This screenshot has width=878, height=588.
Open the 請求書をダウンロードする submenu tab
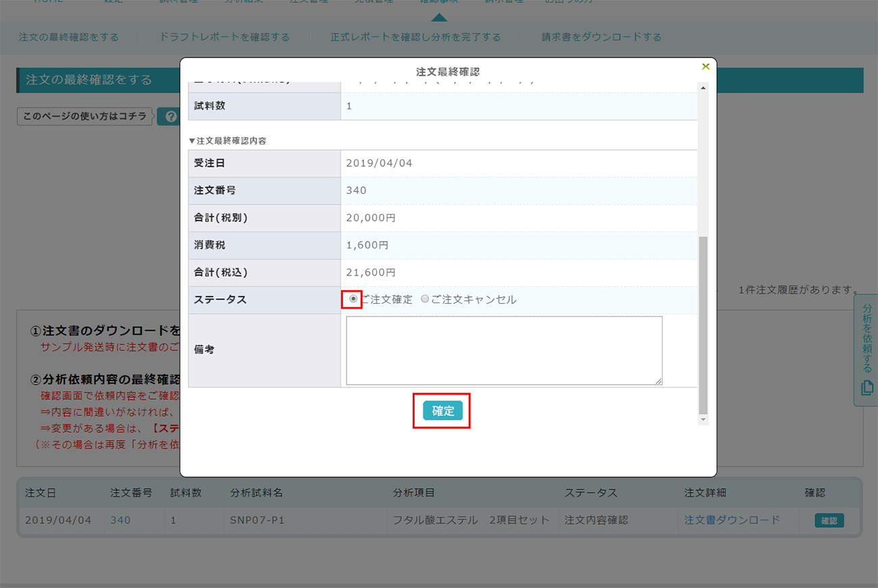click(x=602, y=37)
